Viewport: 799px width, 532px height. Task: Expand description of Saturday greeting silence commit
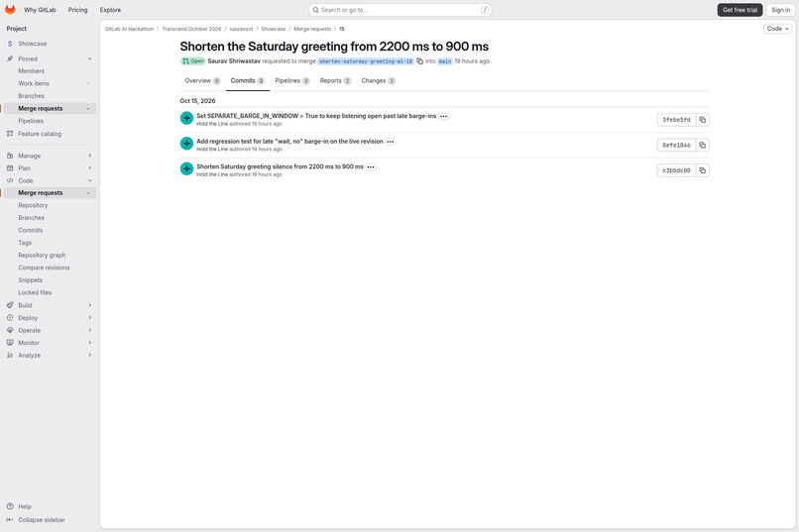[371, 167]
